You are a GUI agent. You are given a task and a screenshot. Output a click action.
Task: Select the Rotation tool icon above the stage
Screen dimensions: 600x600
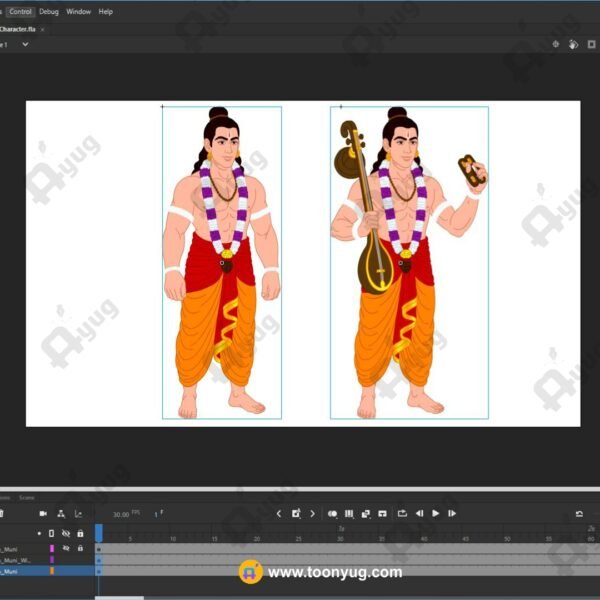pos(573,44)
